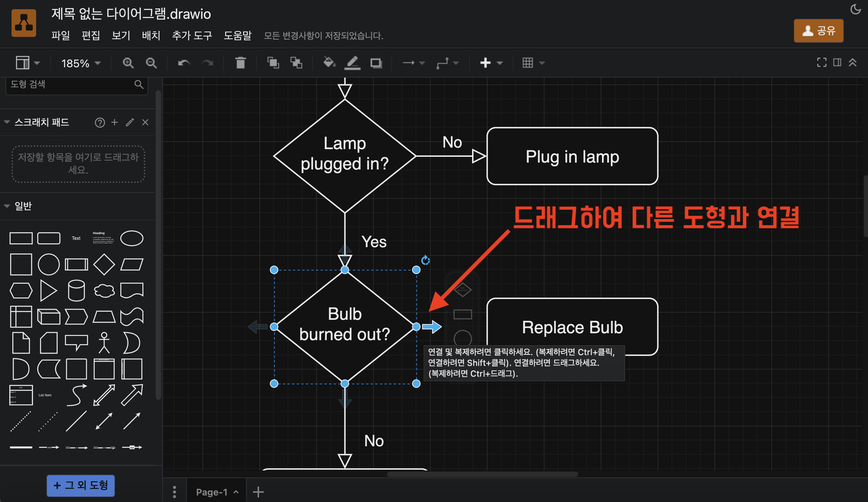This screenshot has height=502, width=868.
Task: Click saved status message text
Action: point(324,36)
